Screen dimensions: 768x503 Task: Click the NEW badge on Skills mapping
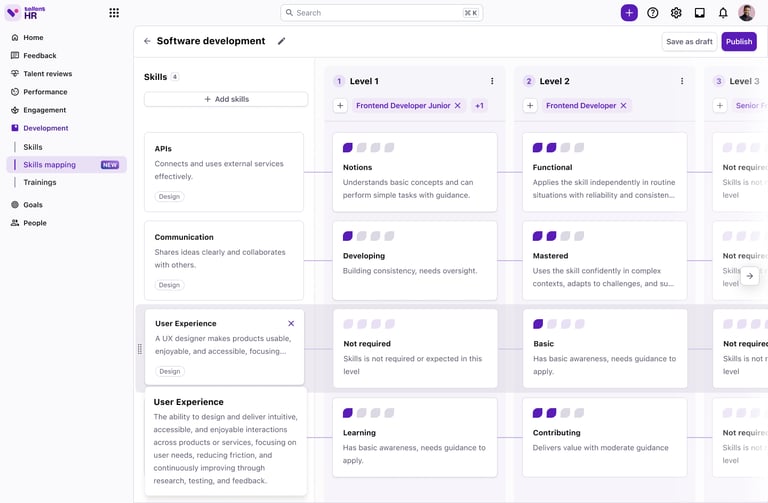110,165
